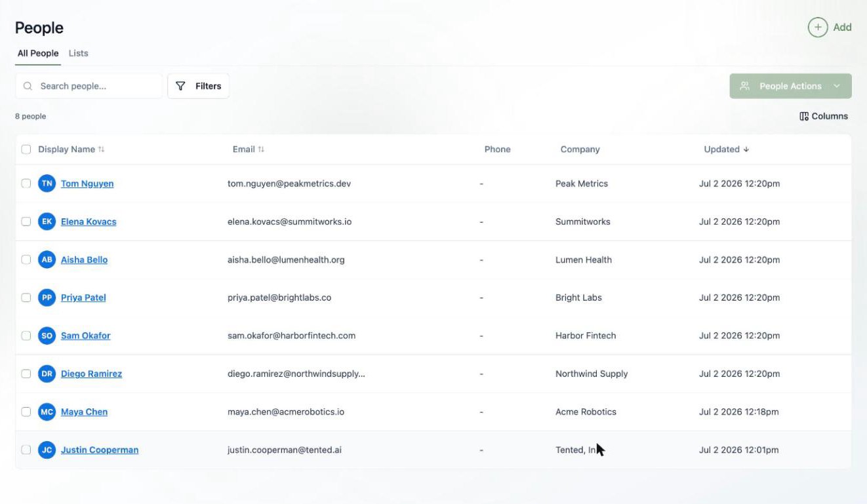Click the email elena.kovacs@summitworks.io
The width and height of the screenshot is (867, 504).
tap(289, 222)
